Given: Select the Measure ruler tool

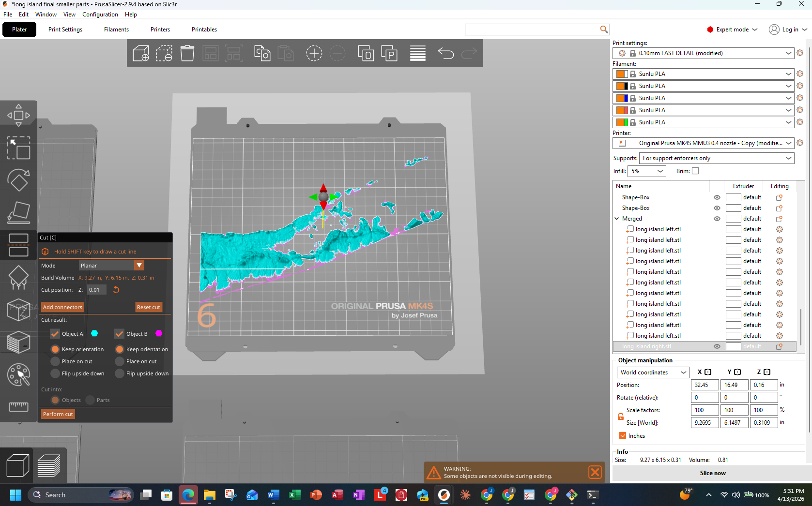Looking at the screenshot, I should 18,406.
